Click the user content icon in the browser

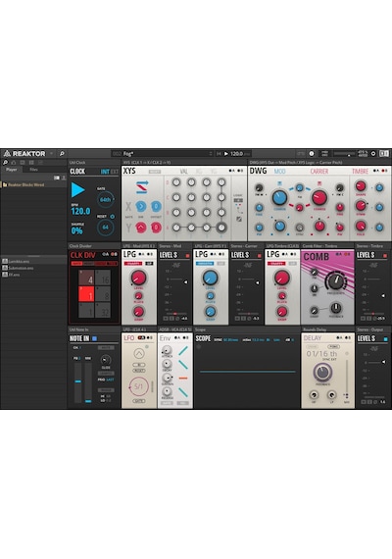coord(64,178)
